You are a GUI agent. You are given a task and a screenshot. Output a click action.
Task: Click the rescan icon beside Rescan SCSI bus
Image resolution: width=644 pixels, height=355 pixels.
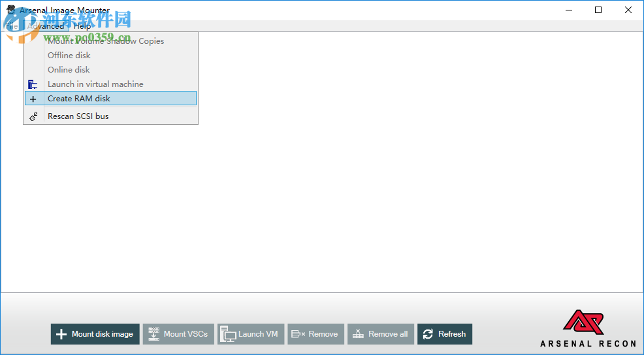[33, 116]
